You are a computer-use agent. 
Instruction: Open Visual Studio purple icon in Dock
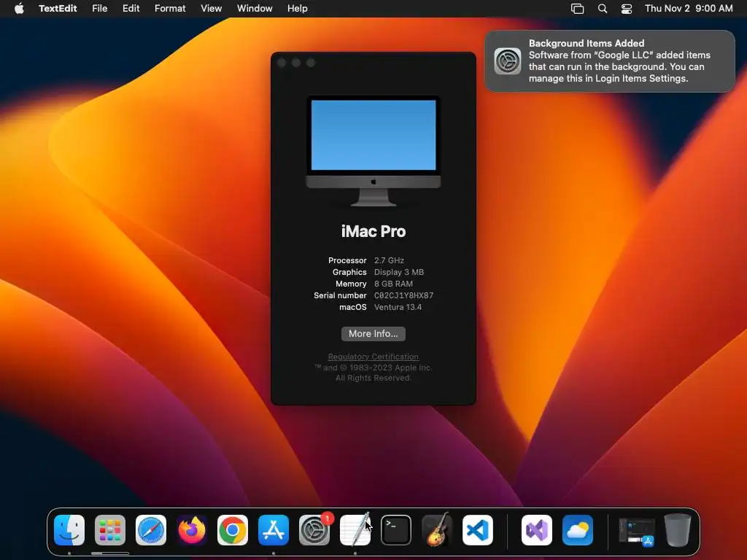pos(537,529)
